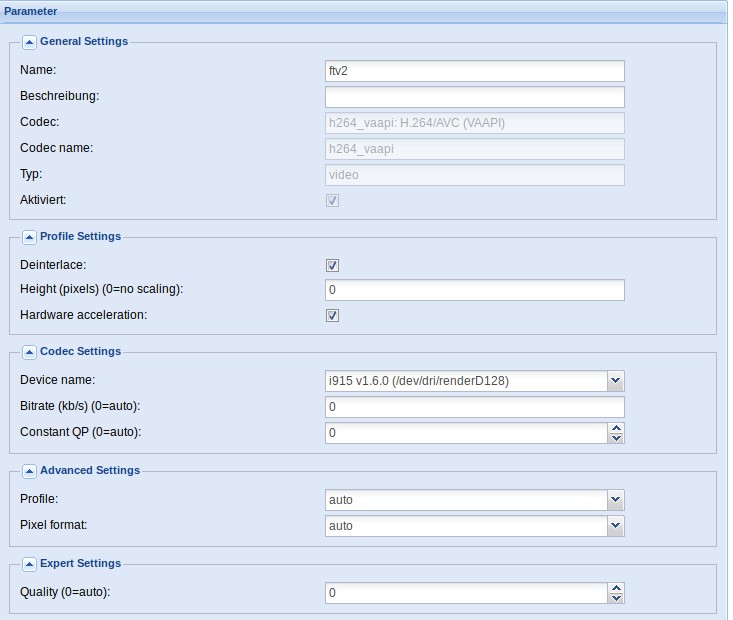
Task: Open the Device name dropdown arrow
Action: coord(616,381)
